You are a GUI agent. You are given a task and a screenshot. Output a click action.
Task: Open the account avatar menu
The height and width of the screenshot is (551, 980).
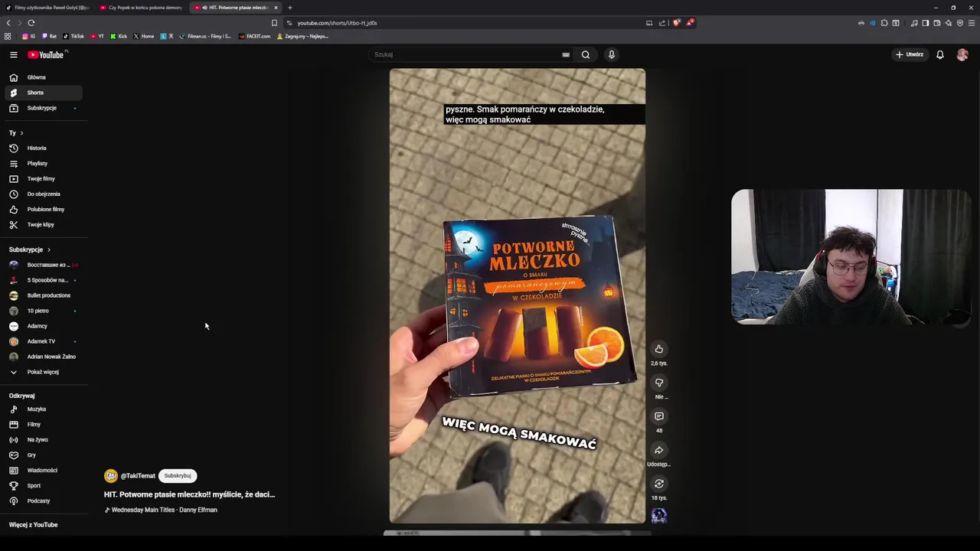[962, 54]
